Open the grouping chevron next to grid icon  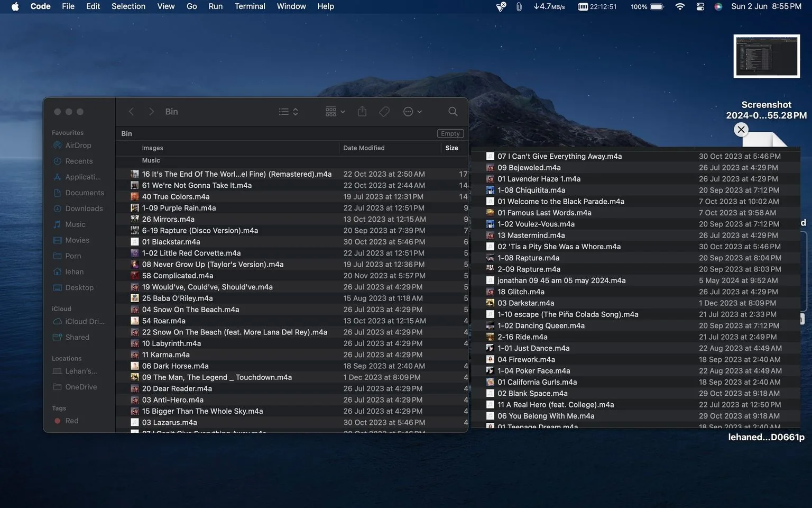click(342, 112)
